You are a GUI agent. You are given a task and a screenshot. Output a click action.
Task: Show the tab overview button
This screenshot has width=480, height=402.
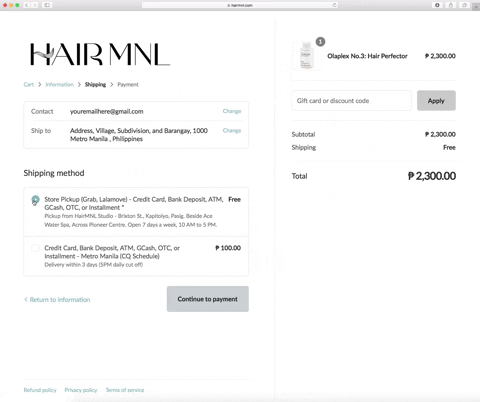coord(464,5)
